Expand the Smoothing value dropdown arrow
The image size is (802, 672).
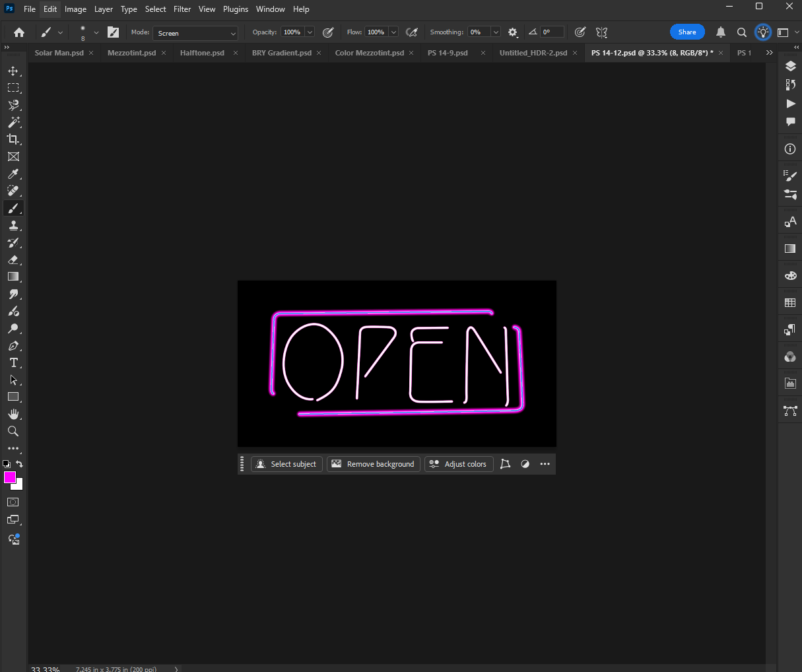496,32
